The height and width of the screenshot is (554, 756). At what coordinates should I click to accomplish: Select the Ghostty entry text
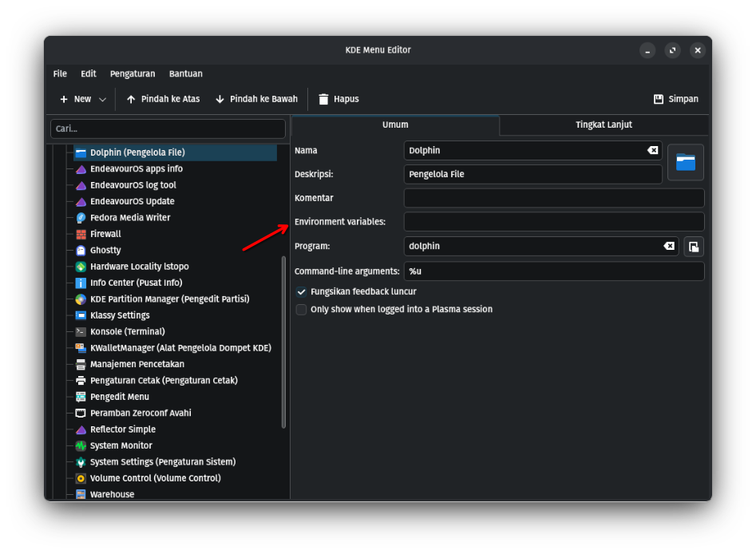pos(105,251)
